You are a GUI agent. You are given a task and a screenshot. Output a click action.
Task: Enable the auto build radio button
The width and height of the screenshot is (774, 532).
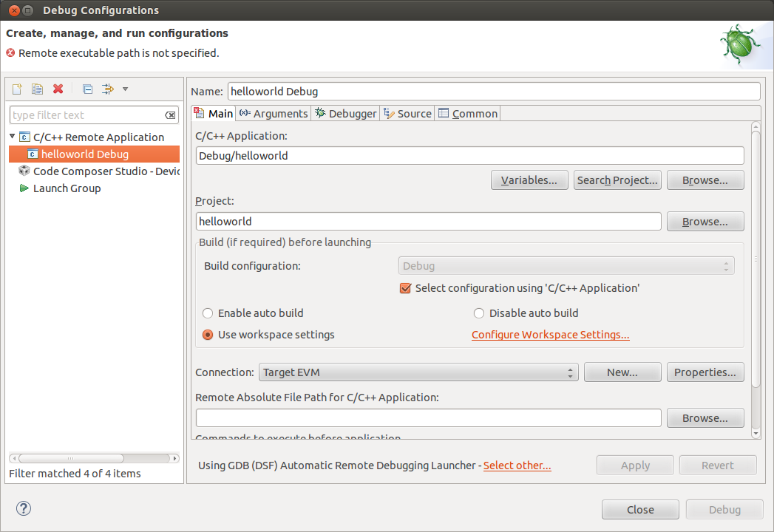coord(208,313)
